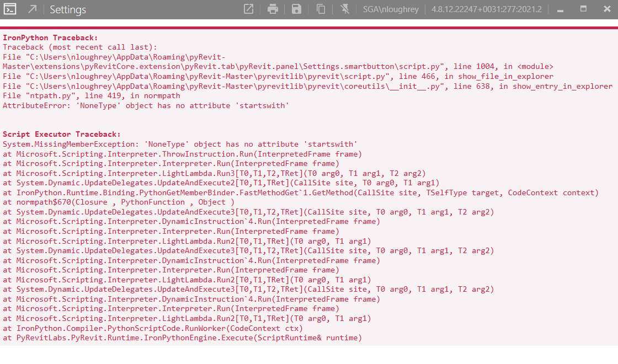Click the ntpath.py line 419 entry
Viewport: 618px width, 364px height.
(94, 95)
